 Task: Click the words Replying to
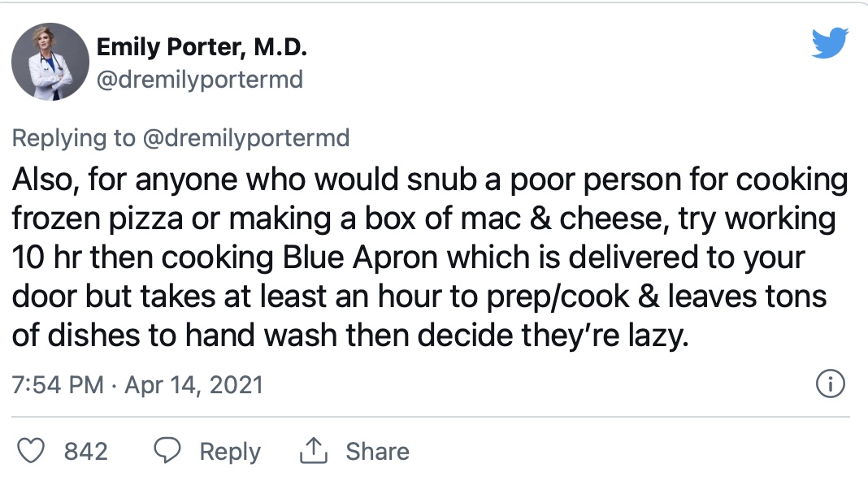coord(74,138)
